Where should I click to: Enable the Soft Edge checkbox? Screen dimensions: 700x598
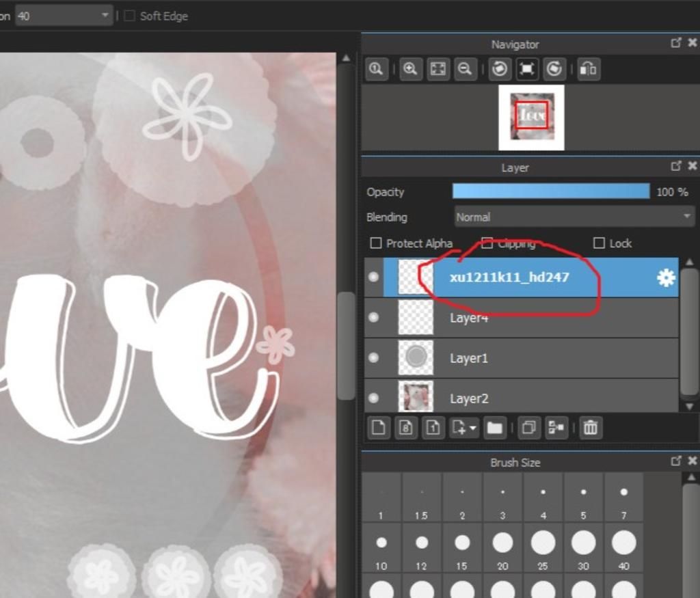pyautogui.click(x=129, y=16)
